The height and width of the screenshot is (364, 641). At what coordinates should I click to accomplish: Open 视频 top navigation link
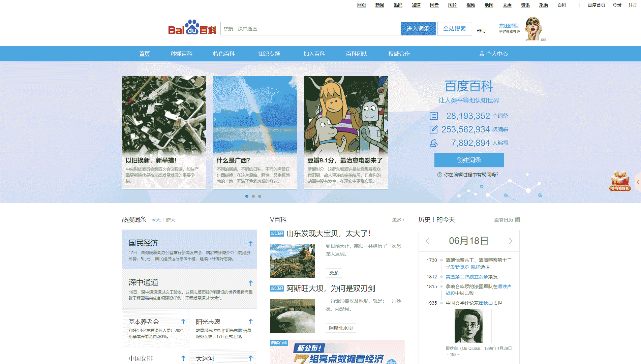(470, 5)
